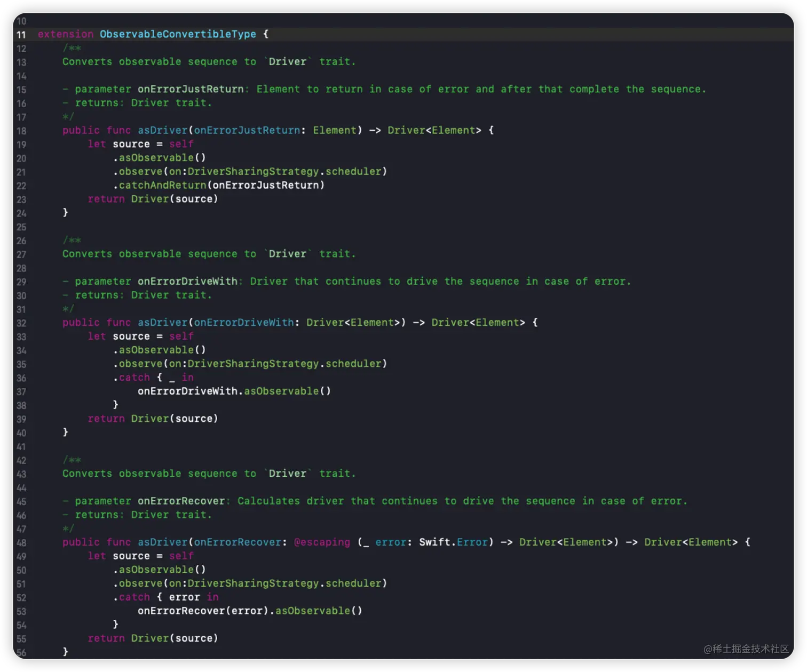Click 'returns: Driver trait.' on line 46
Image resolution: width=807 pixels, height=672 pixels.
144,515
